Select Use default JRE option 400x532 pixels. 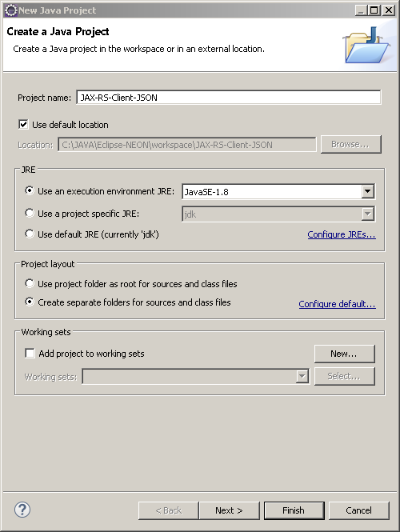(x=30, y=234)
